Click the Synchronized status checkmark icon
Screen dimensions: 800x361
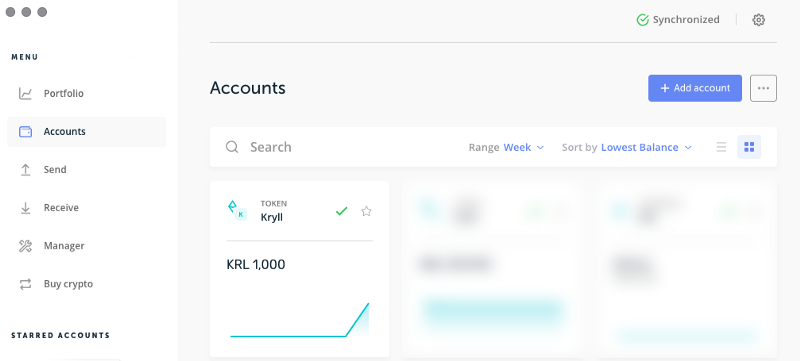pyautogui.click(x=642, y=20)
